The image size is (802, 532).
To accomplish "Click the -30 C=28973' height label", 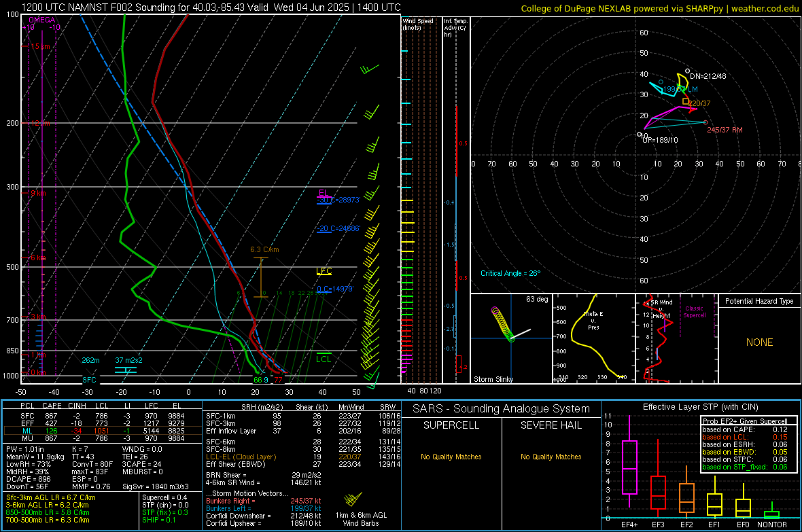I will point(338,200).
